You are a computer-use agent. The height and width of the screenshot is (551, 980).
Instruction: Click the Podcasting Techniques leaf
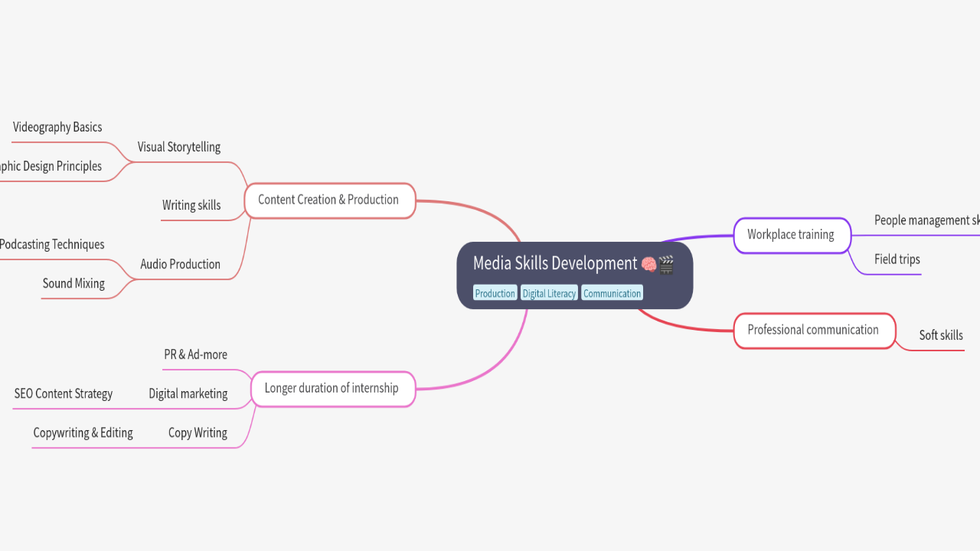tap(52, 245)
